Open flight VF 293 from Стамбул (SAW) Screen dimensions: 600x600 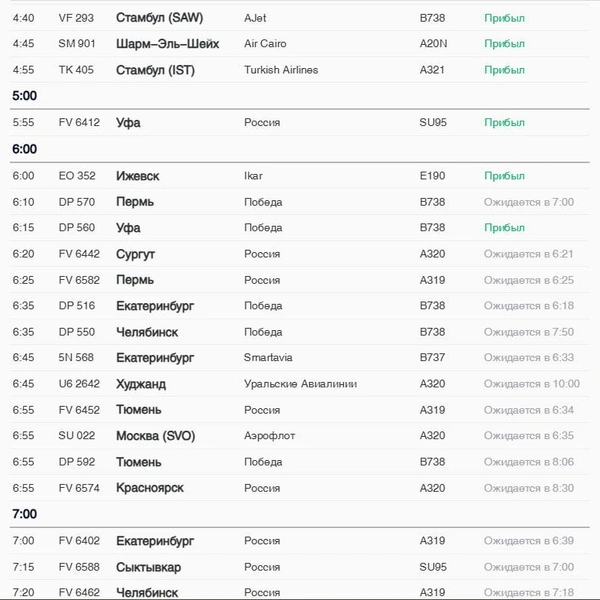(300, 18)
